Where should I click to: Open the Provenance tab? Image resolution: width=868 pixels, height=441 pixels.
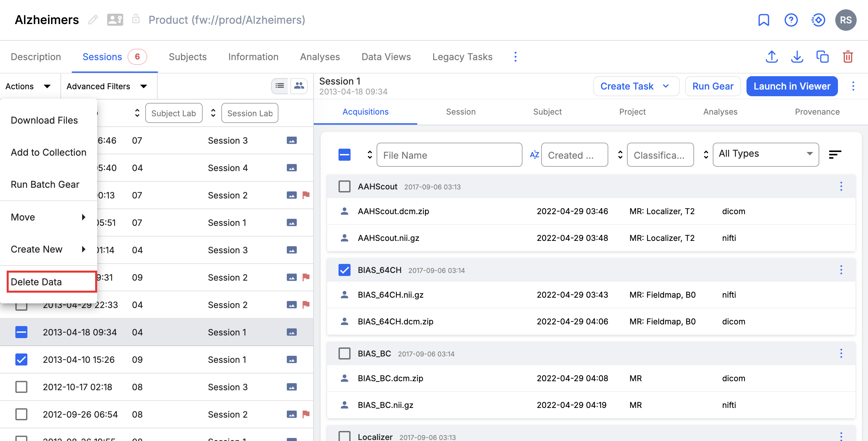click(x=817, y=112)
